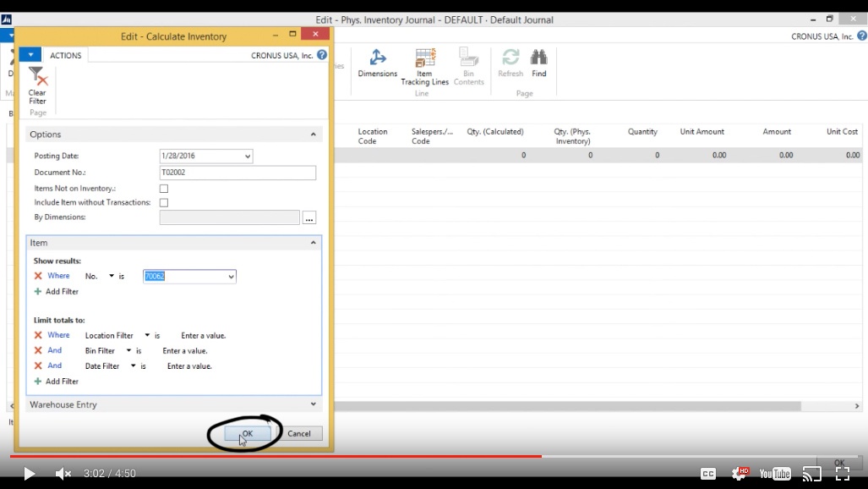Click the Location Code column header
The height and width of the screenshot is (489, 868).
pyautogui.click(x=373, y=136)
